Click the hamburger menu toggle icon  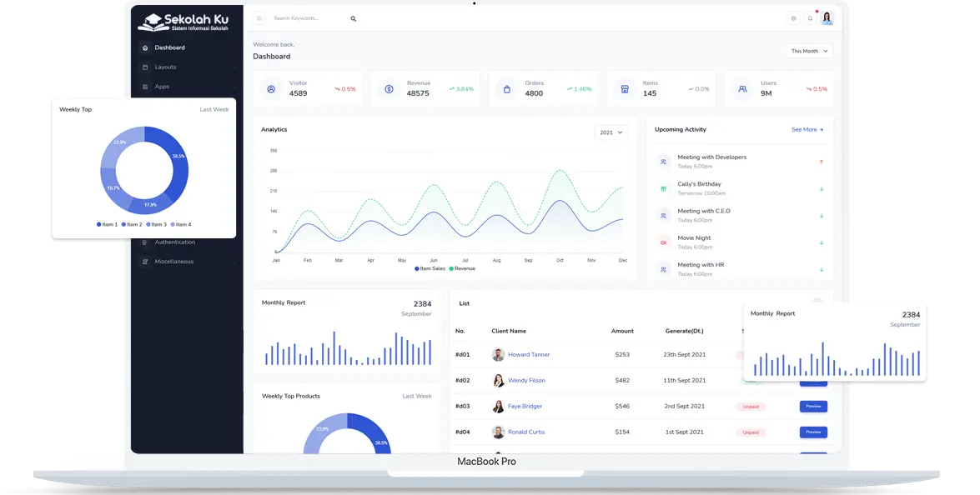point(259,18)
